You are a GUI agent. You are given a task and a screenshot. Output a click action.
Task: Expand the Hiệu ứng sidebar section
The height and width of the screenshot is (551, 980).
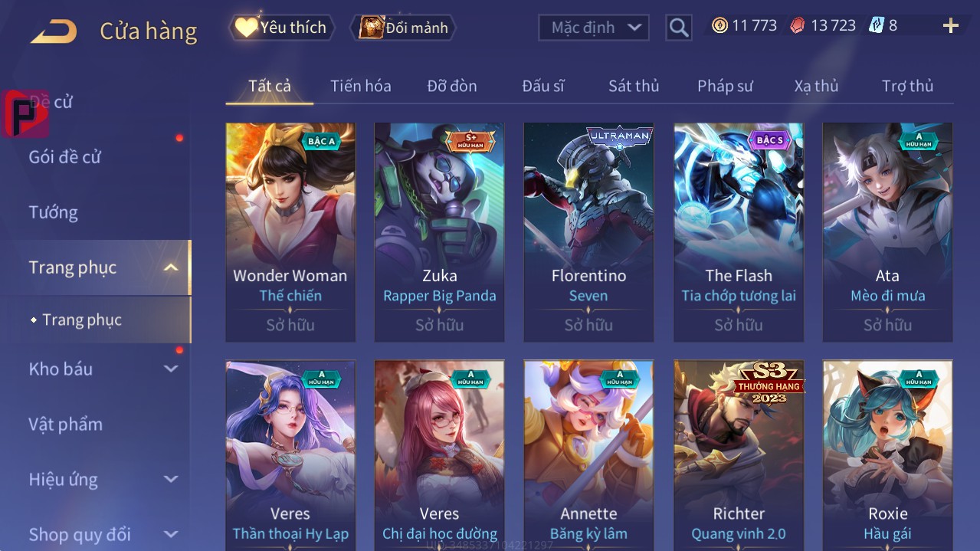[x=172, y=479]
